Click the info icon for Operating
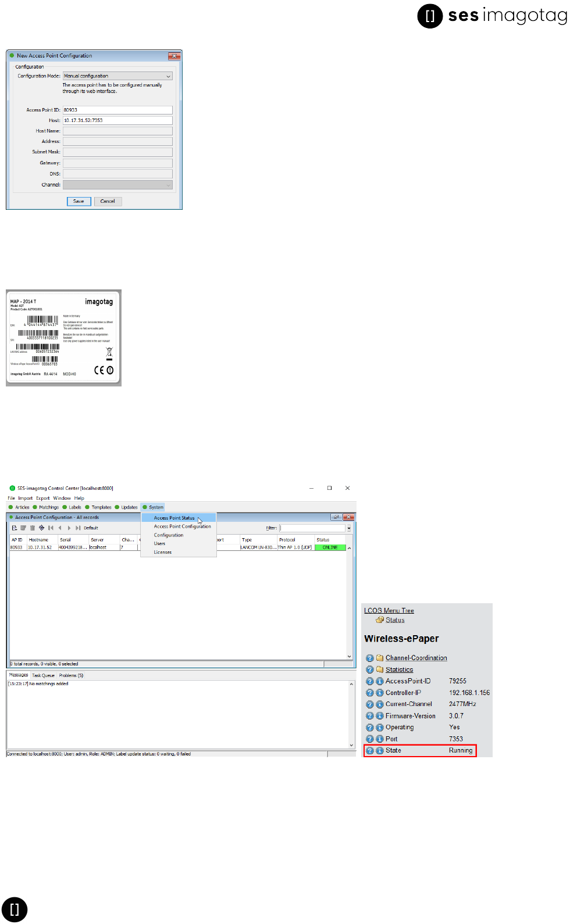 (x=380, y=728)
